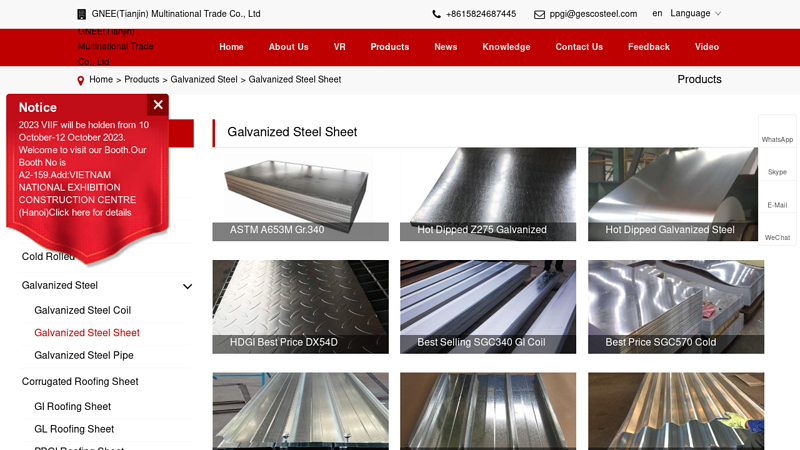800x450 pixels.
Task: Open Skype contact option
Action: click(777, 172)
